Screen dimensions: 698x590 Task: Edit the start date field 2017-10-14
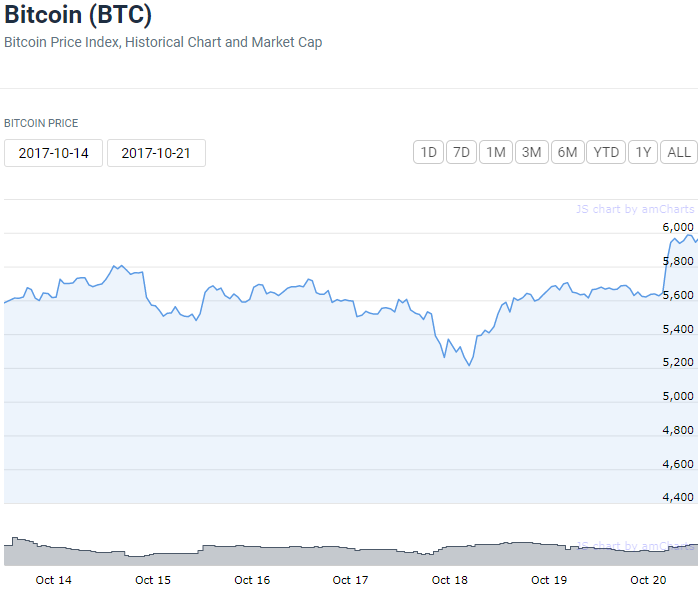point(53,153)
